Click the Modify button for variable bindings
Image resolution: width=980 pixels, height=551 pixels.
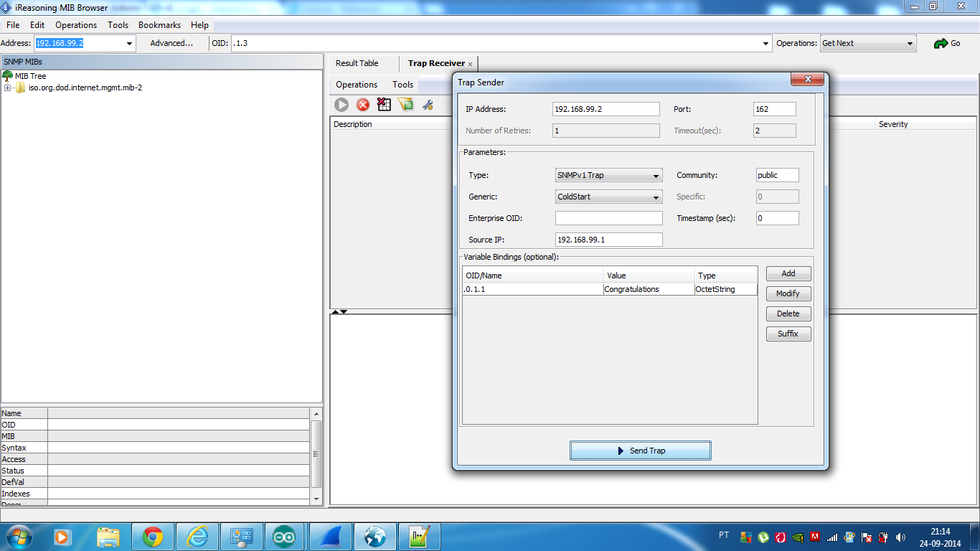pyautogui.click(x=788, y=293)
